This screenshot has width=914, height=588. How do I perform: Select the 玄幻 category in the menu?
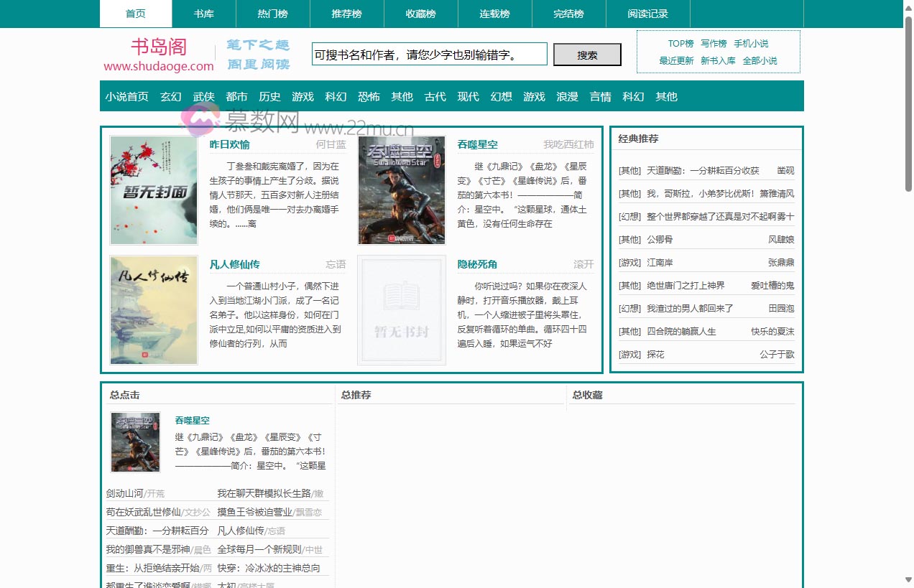pyautogui.click(x=171, y=96)
